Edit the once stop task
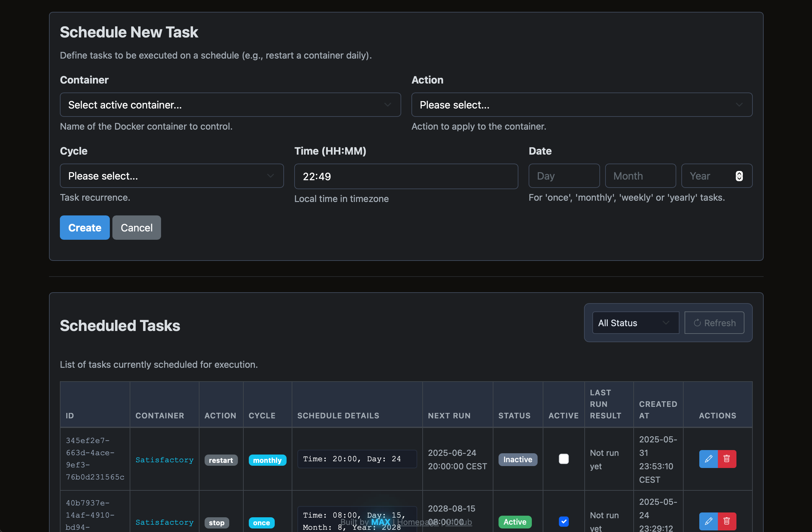The width and height of the screenshot is (812, 532). 708,521
